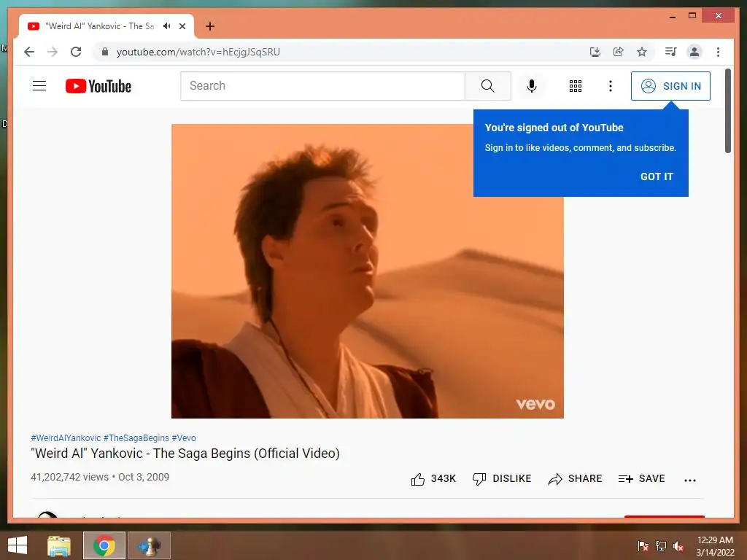This screenshot has width=747, height=560.
Task: Reload the page with refresh icon
Action: tap(76, 52)
